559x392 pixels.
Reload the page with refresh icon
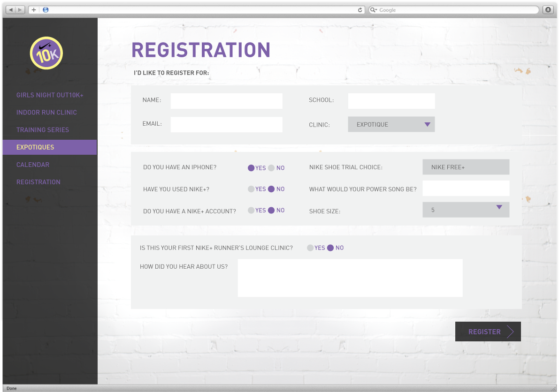(x=360, y=10)
